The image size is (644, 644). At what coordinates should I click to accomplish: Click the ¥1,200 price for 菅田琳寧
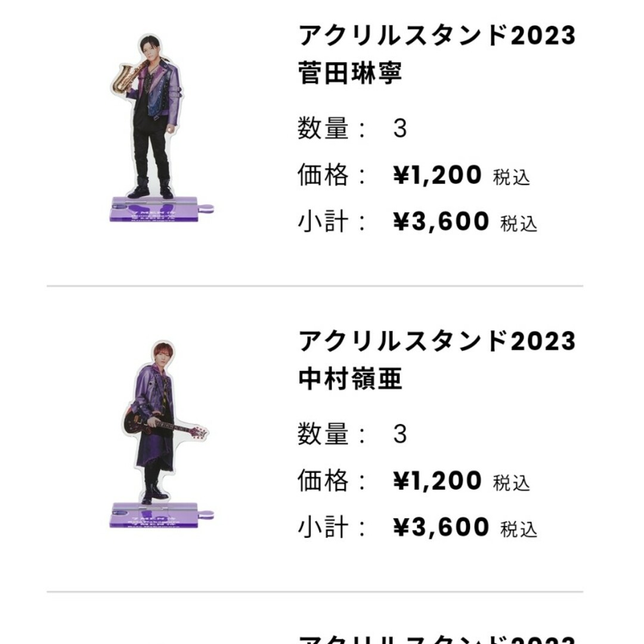438,175
